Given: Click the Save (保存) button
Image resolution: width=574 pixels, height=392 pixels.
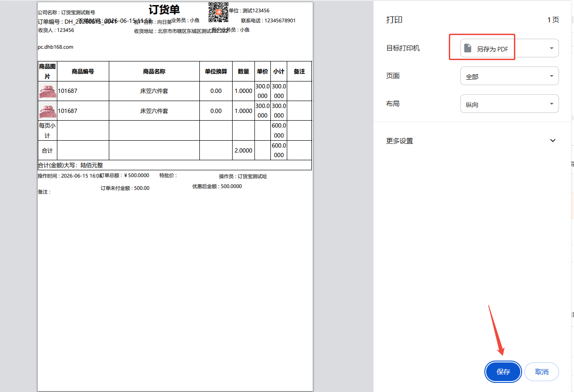Looking at the screenshot, I should 503,372.
